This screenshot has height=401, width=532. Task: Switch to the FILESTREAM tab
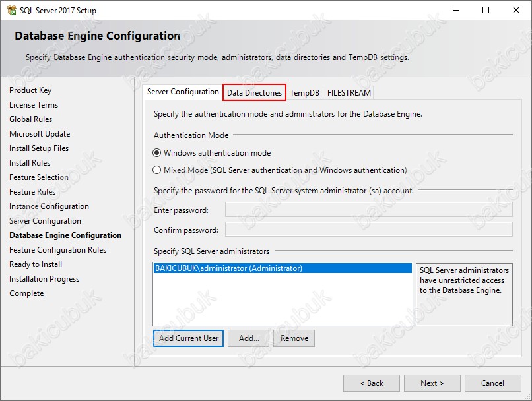coord(349,93)
